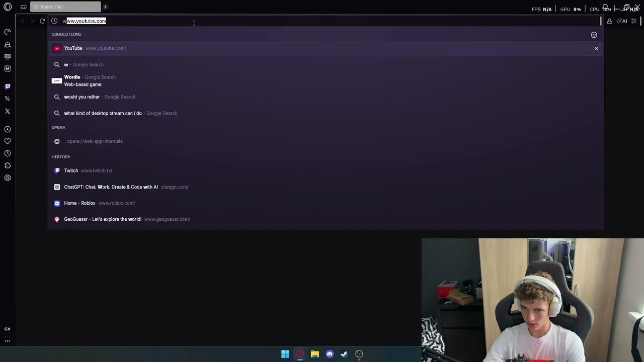
Task: Open Twitch panel in the sidebar
Action: pos(8,86)
